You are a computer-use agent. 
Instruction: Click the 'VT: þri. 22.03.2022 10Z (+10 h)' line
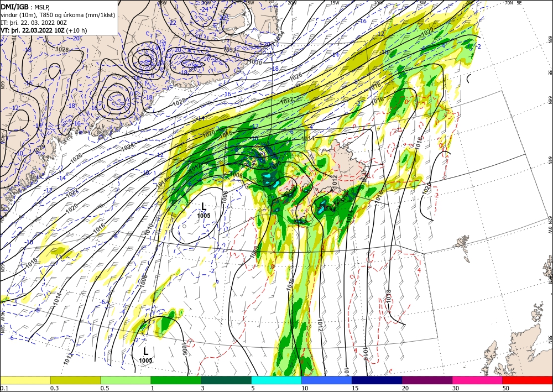coord(44,30)
